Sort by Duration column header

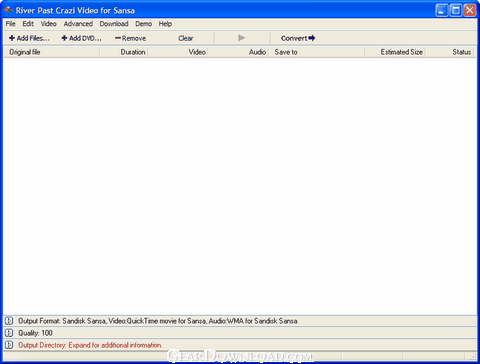124,52
